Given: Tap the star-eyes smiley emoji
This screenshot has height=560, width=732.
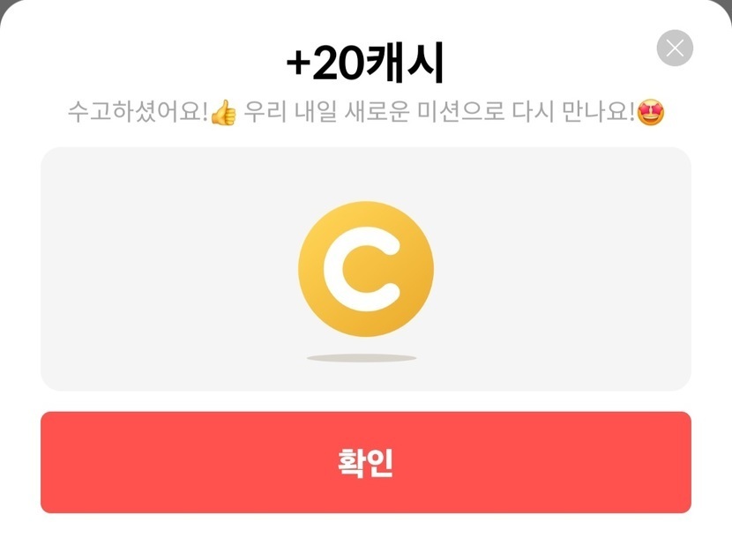Looking at the screenshot, I should tap(650, 113).
